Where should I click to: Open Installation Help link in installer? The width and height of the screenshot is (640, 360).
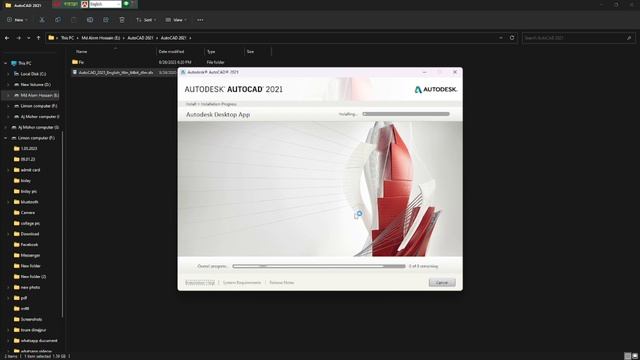(200, 282)
